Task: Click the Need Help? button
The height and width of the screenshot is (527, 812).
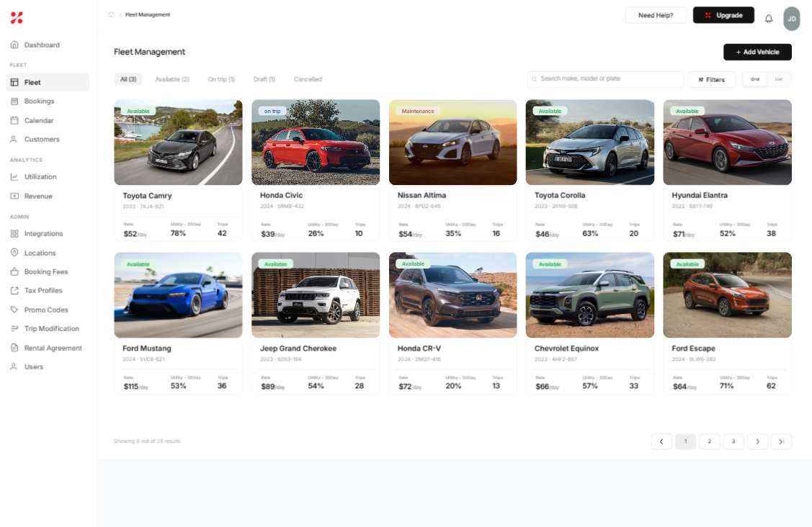Action: 656,15
